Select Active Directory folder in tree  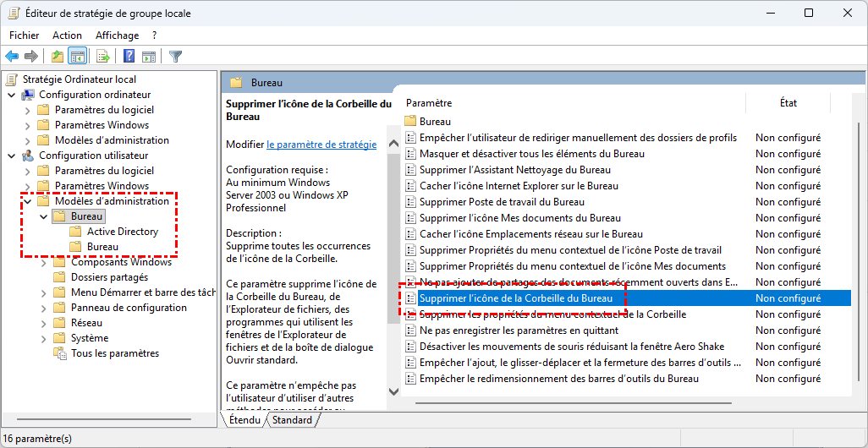[x=122, y=232]
